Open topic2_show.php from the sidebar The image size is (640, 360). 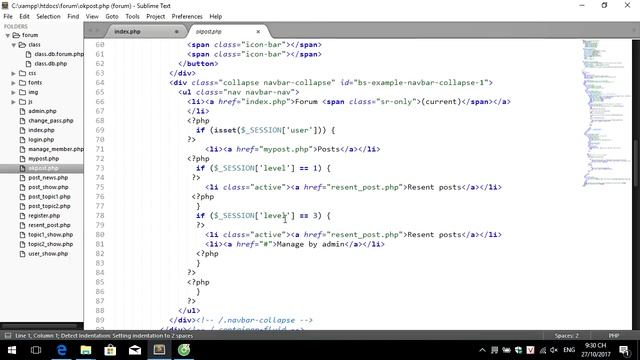click(51, 244)
